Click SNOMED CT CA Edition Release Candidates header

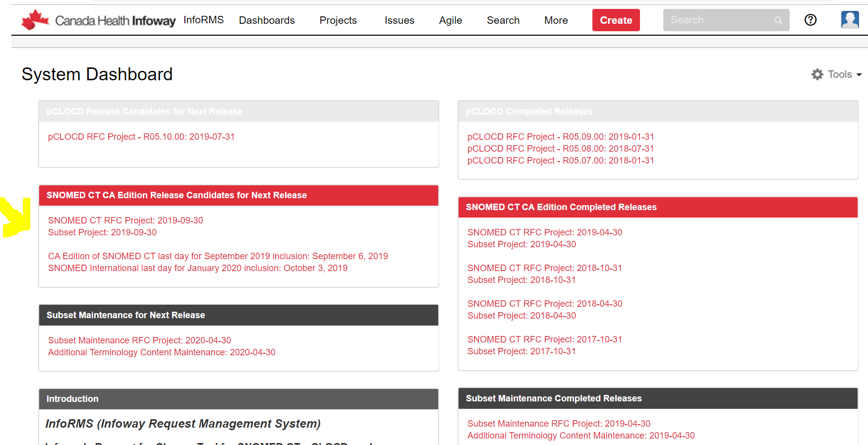(238, 195)
